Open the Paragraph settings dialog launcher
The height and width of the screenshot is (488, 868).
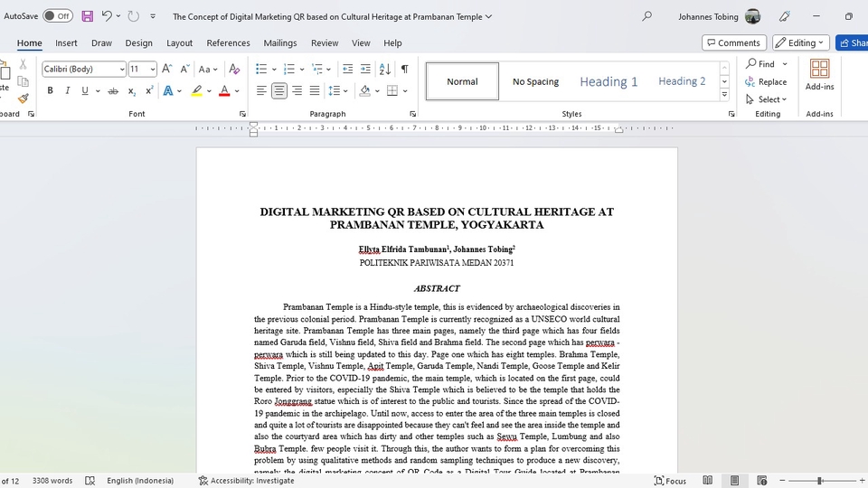(x=412, y=114)
